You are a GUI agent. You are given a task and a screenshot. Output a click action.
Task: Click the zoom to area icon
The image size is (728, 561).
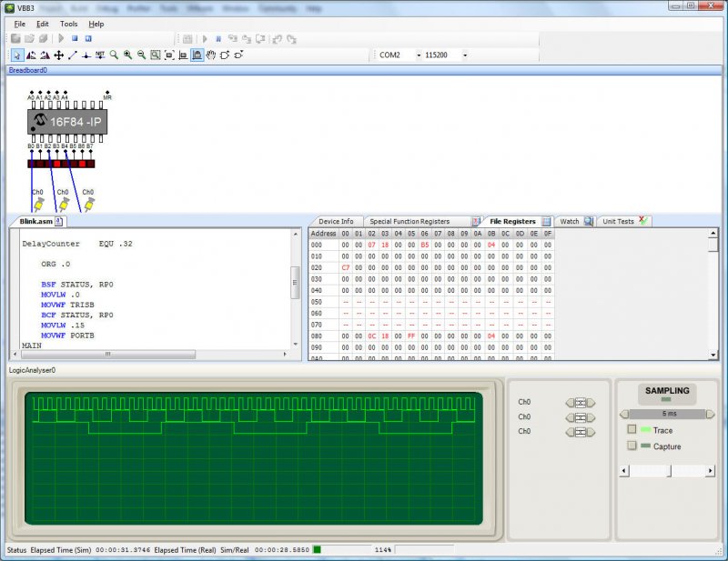156,55
